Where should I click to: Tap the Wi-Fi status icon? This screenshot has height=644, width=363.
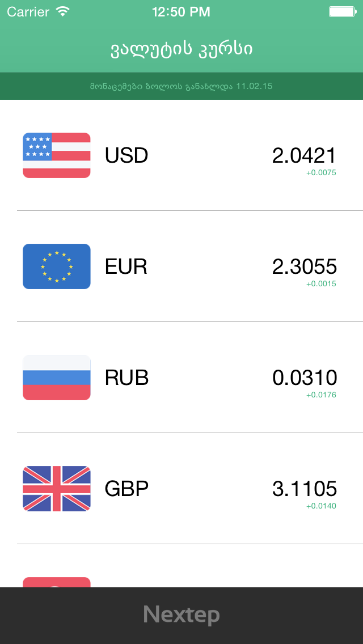coord(63,11)
